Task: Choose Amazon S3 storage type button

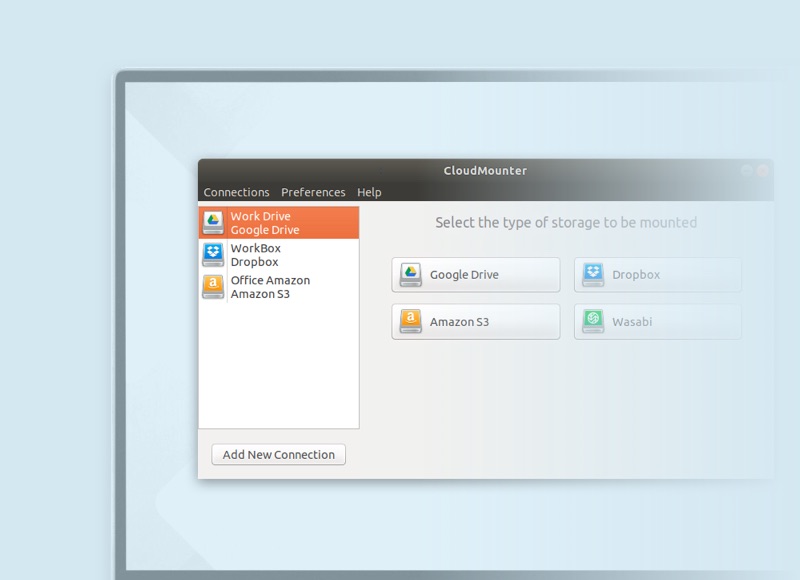Action: point(476,322)
